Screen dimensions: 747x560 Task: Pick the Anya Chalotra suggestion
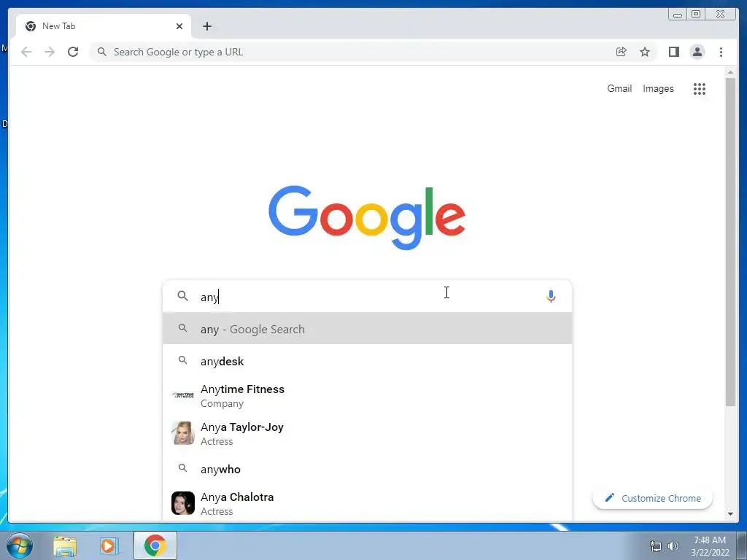pos(368,504)
